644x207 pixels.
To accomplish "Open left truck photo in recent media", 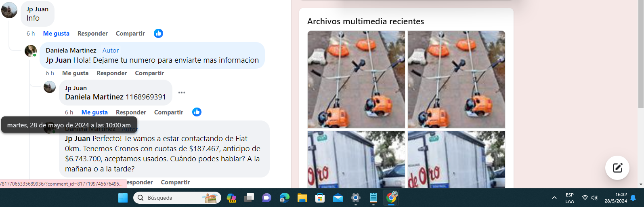I will [356, 159].
